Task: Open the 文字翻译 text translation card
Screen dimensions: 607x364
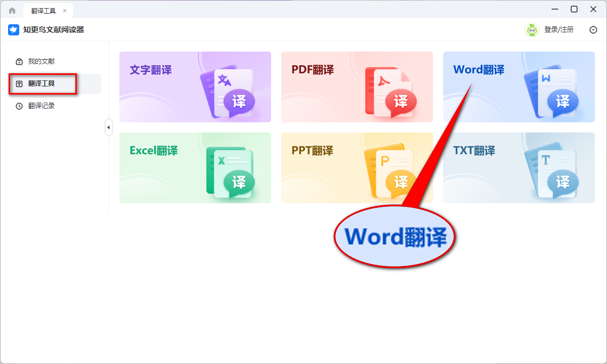Action: [195, 87]
